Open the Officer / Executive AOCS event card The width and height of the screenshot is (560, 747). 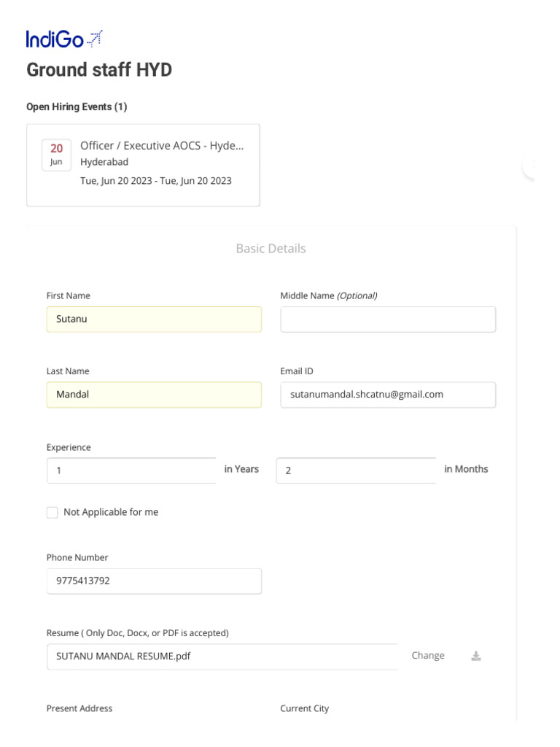pos(143,165)
